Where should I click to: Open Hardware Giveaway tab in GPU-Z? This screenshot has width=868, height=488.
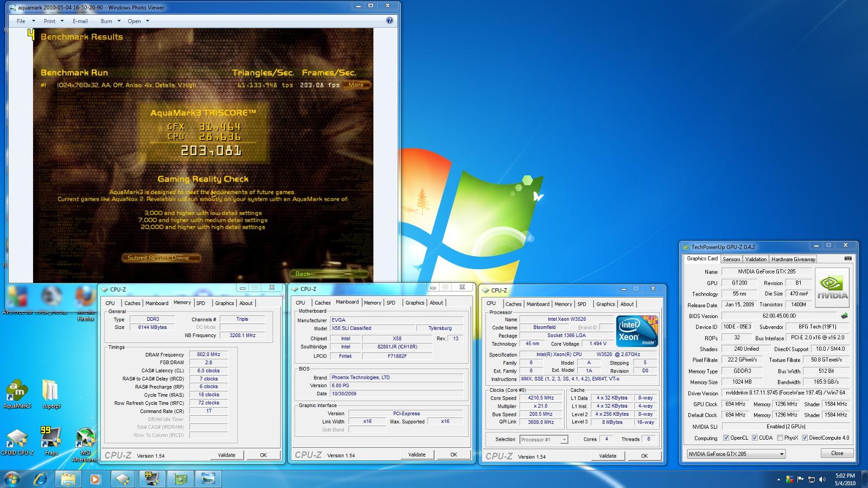pyautogui.click(x=793, y=259)
